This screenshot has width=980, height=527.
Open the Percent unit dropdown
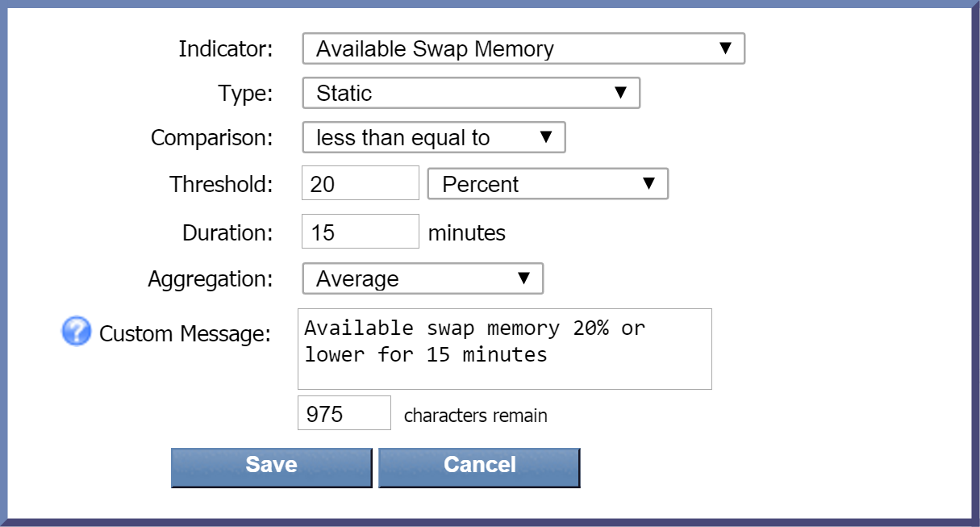548,184
